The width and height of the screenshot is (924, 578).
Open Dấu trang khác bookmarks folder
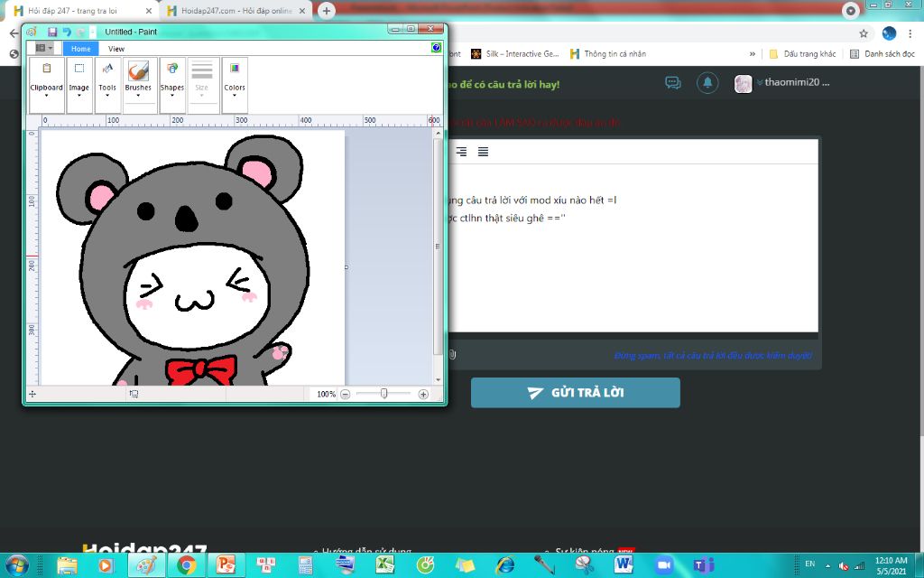802,53
